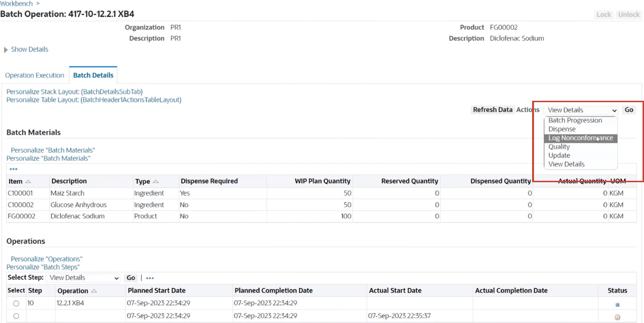
Task: Click item FG00002 in Batch Materials table
Action: 21,216
